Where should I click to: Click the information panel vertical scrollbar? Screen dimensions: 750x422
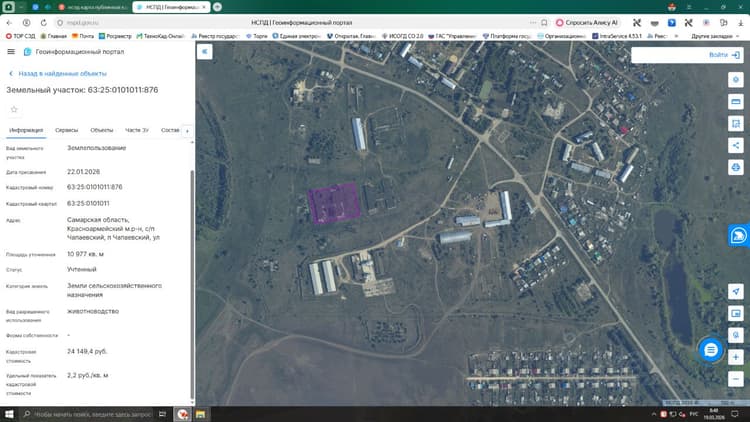pos(192,285)
